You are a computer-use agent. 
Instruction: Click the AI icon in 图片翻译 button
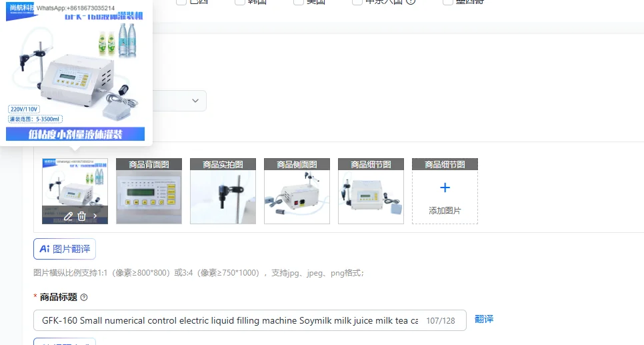[45, 249]
